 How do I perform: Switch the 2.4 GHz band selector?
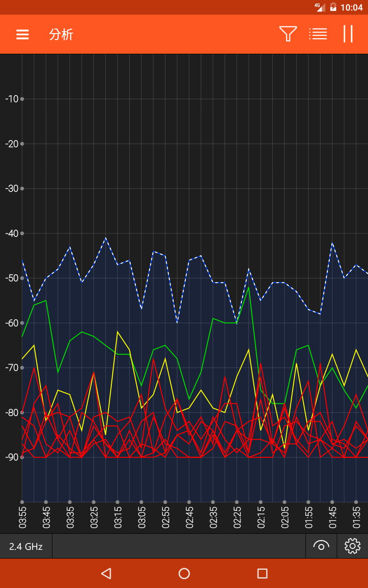click(x=26, y=546)
